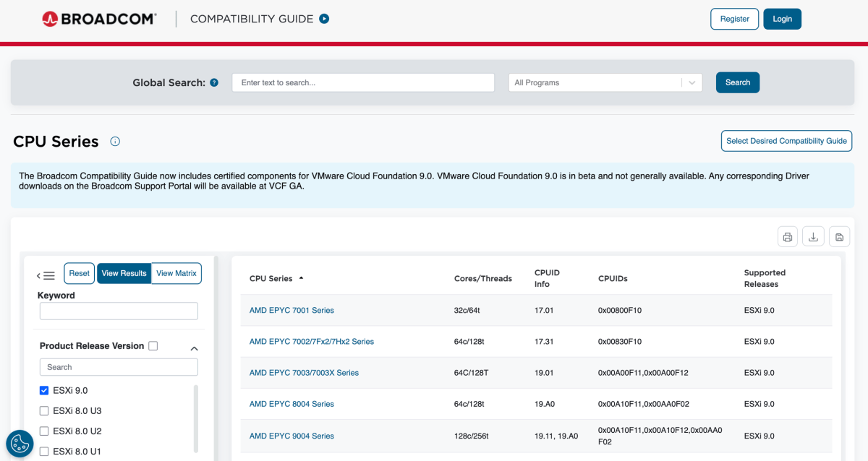The image size is (868, 461).
Task: Click the Broadcom logo
Action: coord(99,19)
